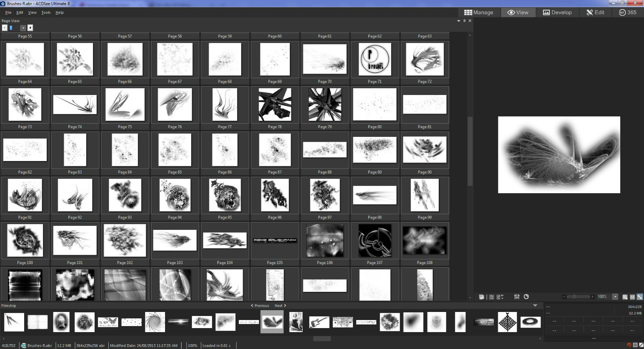The width and height of the screenshot is (644, 349).
Task: Pin the Page View panel
Action: tap(464, 21)
